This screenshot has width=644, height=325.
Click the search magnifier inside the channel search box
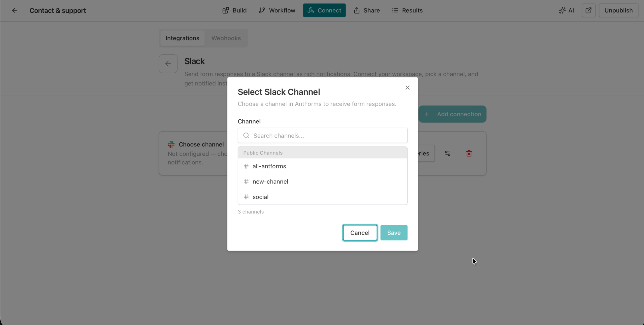pos(246,135)
